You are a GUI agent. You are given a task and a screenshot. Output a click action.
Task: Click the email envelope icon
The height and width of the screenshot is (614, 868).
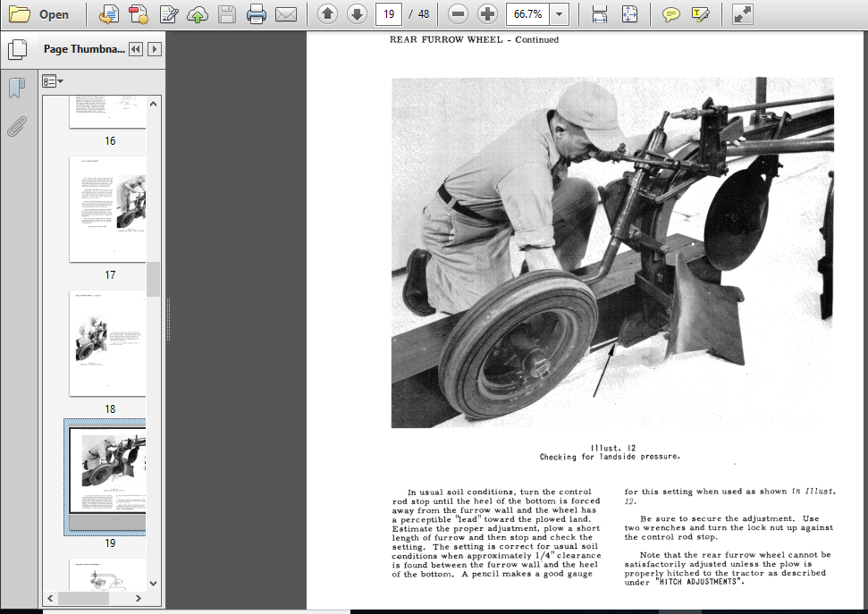[286, 14]
